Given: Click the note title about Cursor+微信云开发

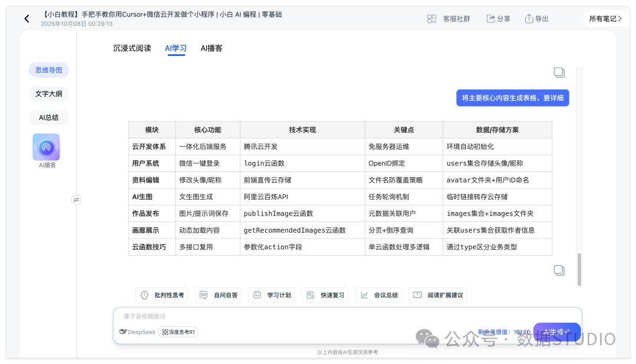Looking at the screenshot, I should point(161,14).
